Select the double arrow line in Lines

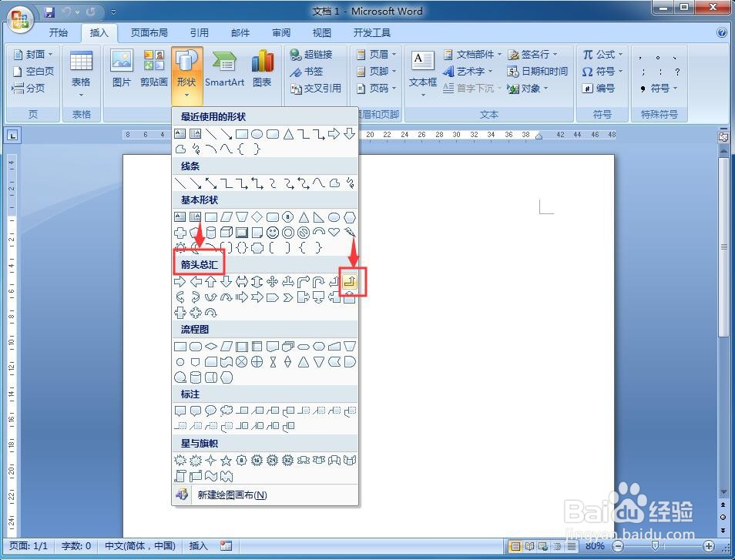click(x=211, y=183)
